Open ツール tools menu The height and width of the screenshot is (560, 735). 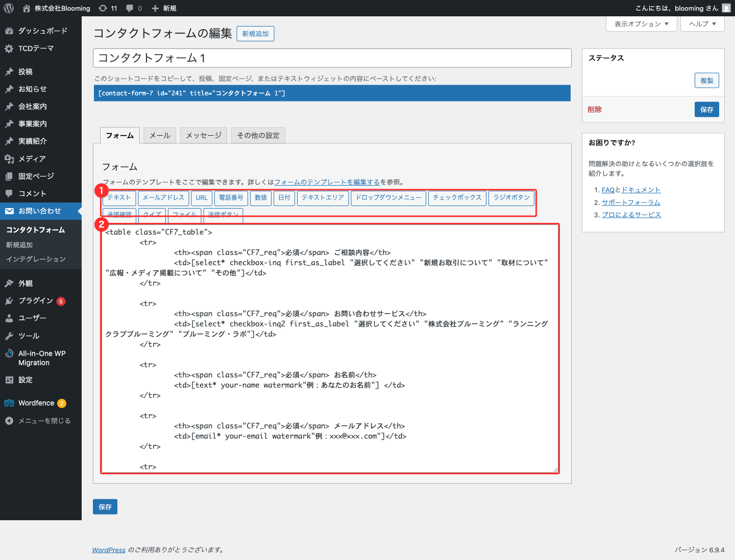click(x=41, y=336)
